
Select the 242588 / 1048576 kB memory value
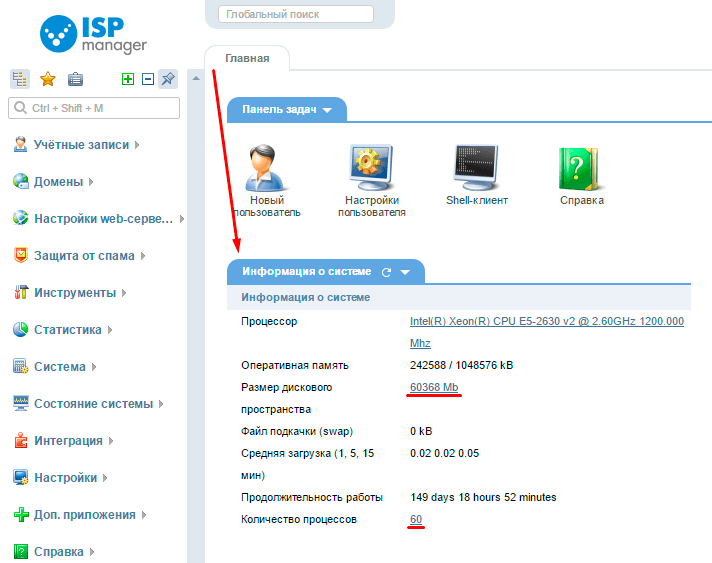461,365
